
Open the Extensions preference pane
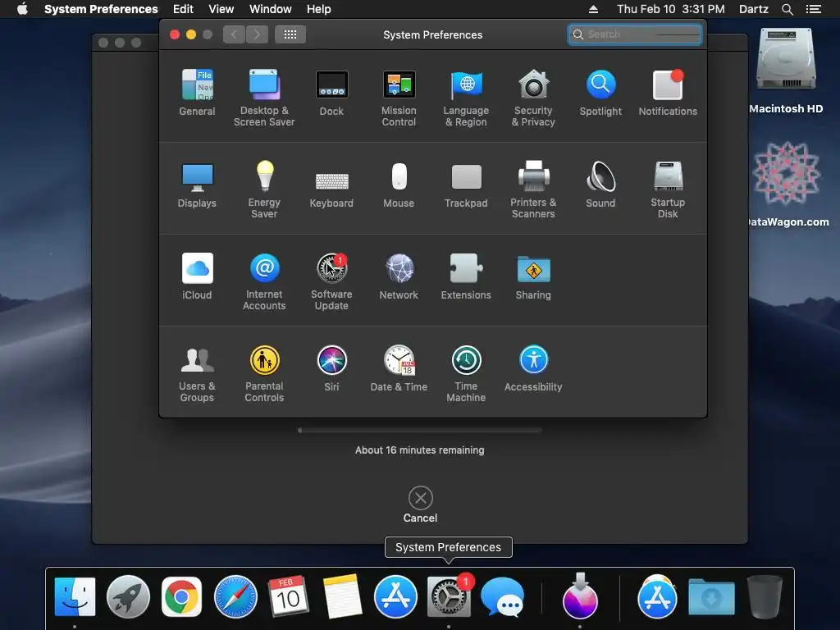[466, 276]
